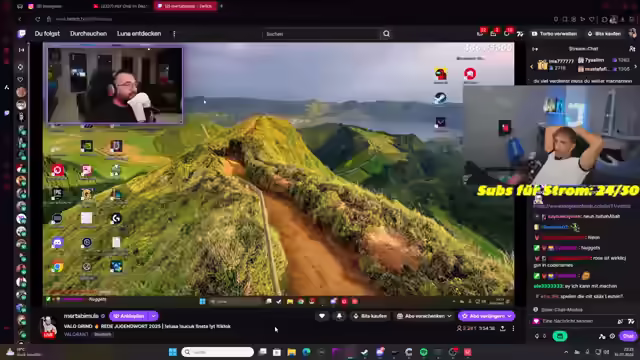Click the Turbo verwalten button
This screenshot has width=640, height=360.
(555, 34)
